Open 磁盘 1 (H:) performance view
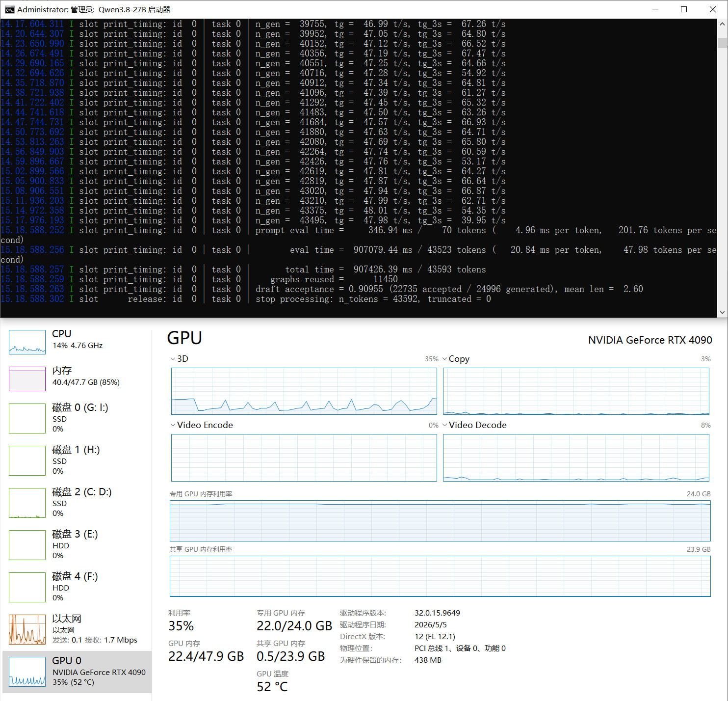 click(77, 460)
